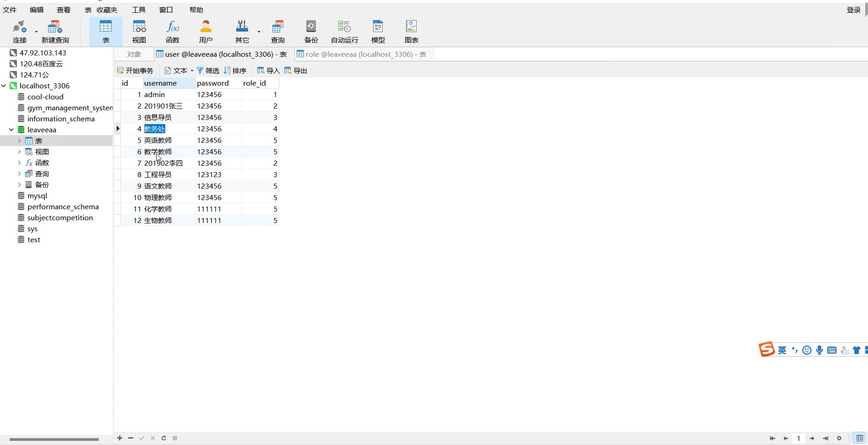This screenshot has height=445, width=868.
Task: Click the page number field showing 1
Action: [799, 438]
